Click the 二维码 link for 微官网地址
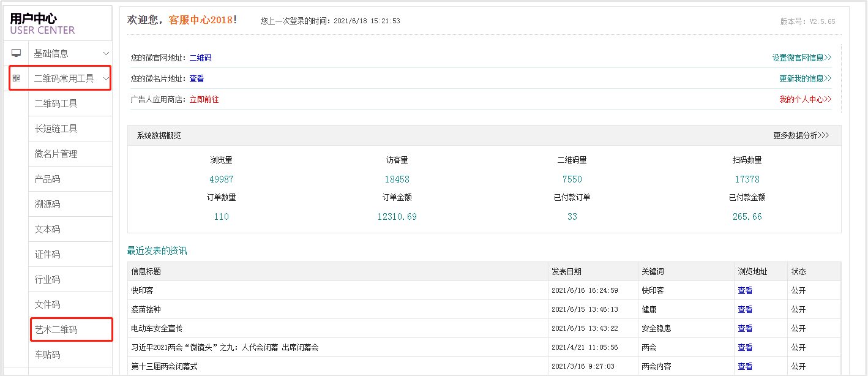Image resolution: width=868 pixels, height=376 pixels. [x=200, y=58]
